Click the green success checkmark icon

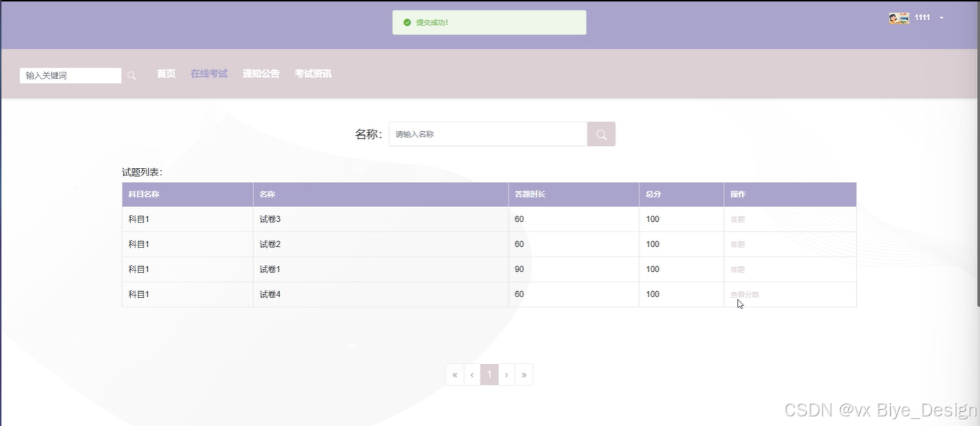click(407, 23)
